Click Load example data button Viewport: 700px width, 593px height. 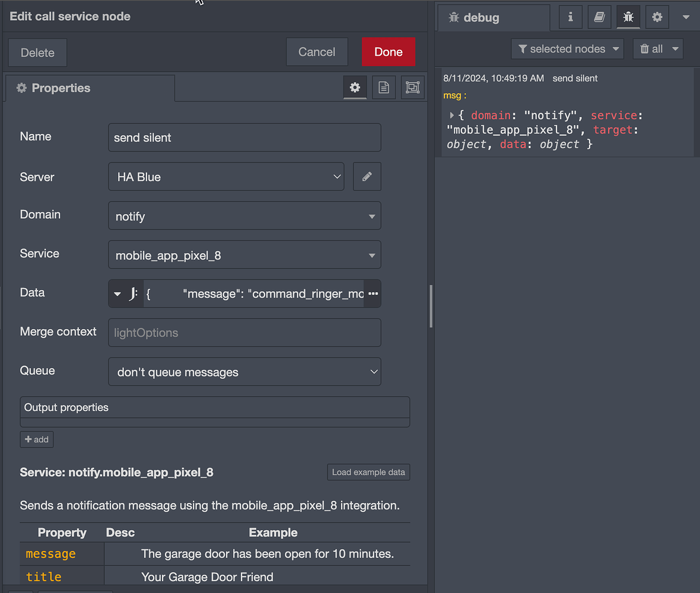(368, 472)
